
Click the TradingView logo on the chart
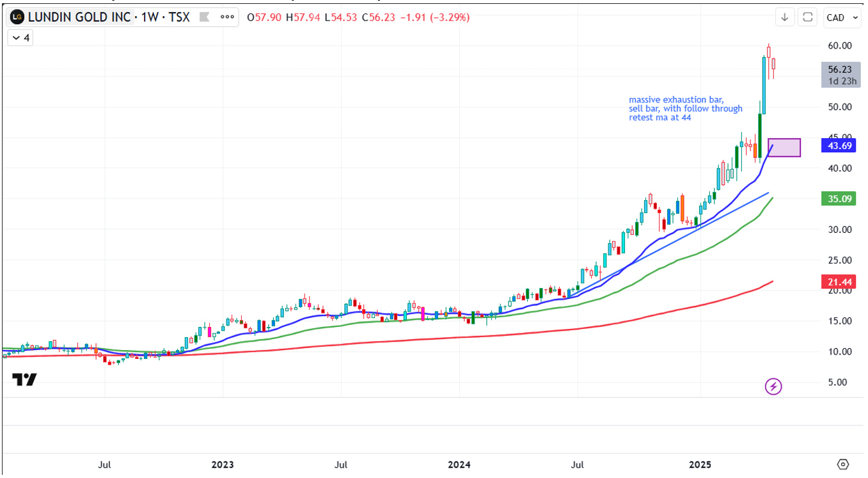coord(24,379)
